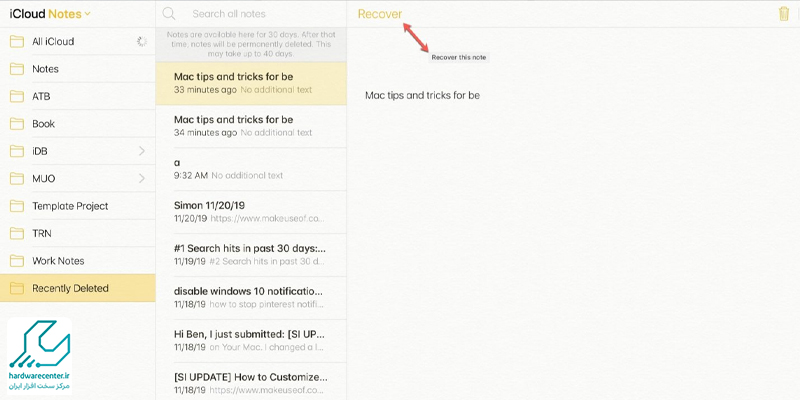Click the 30-day deletion notice text

pos(251,44)
